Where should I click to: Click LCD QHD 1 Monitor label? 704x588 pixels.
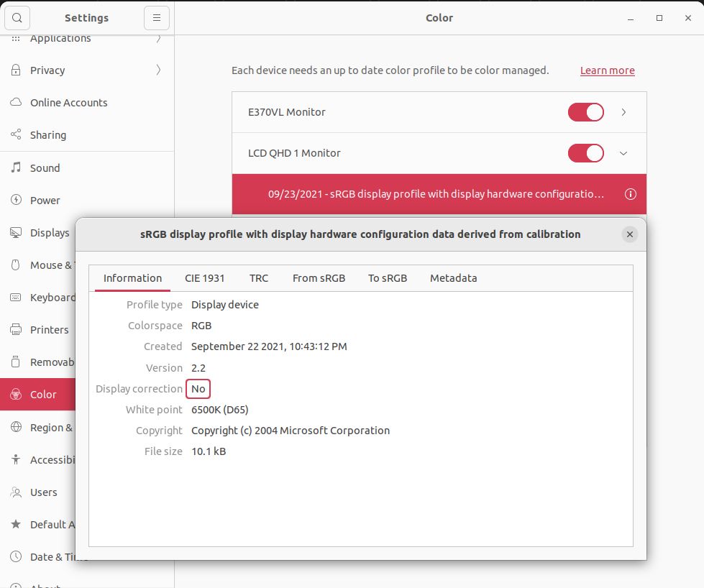point(294,153)
